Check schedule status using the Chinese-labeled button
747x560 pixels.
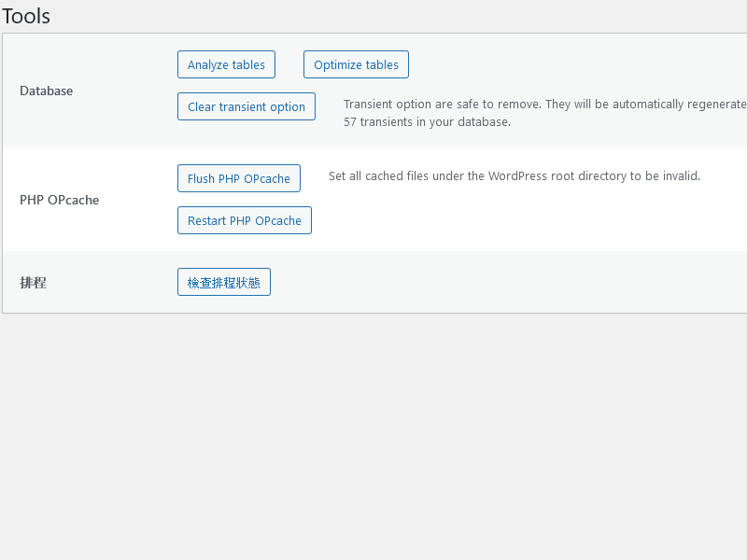(x=224, y=282)
